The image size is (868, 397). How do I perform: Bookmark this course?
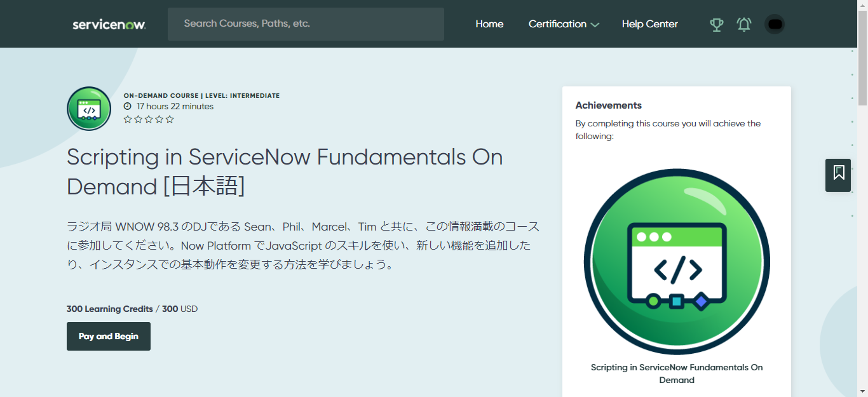click(x=837, y=175)
